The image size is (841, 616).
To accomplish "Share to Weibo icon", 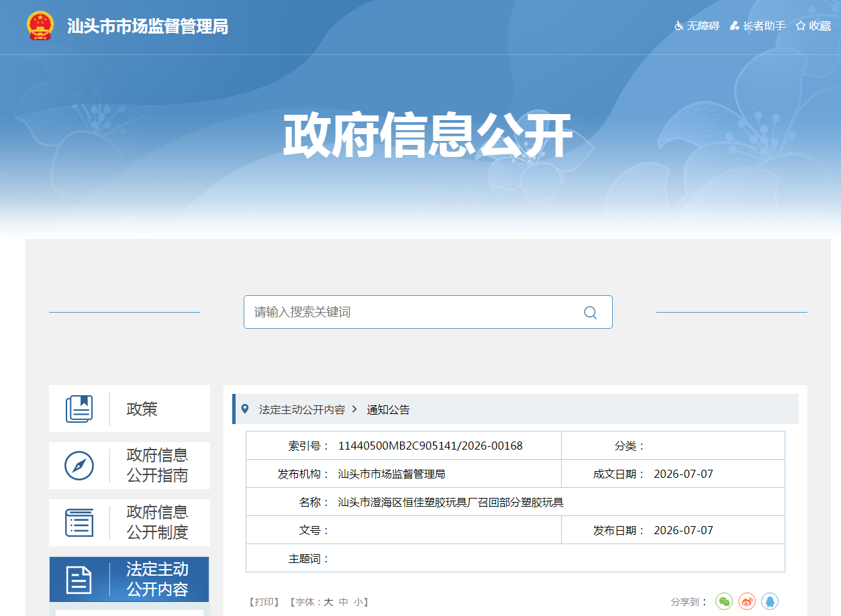I will tap(747, 601).
